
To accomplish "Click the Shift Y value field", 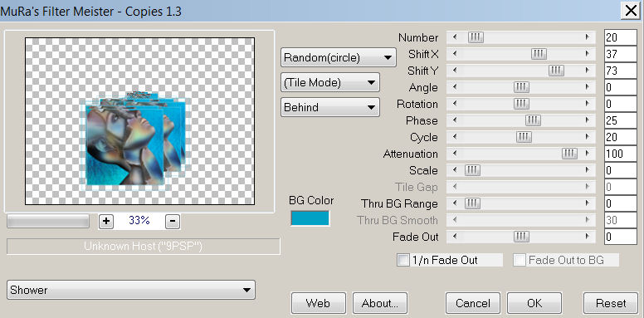I will 621,71.
